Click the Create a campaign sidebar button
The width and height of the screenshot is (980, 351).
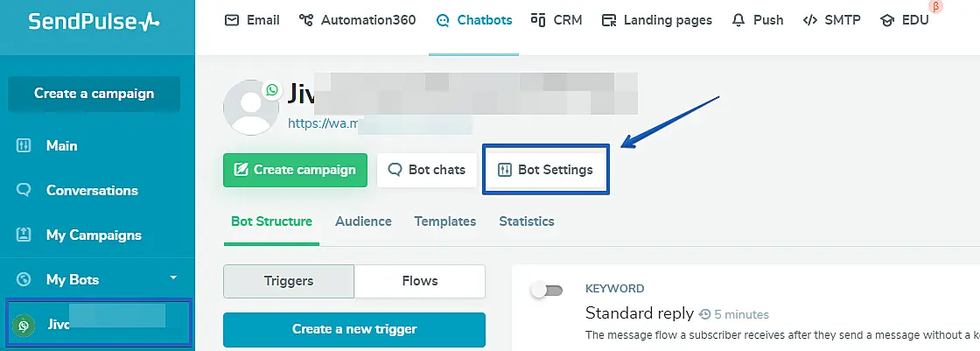pyautogui.click(x=94, y=94)
